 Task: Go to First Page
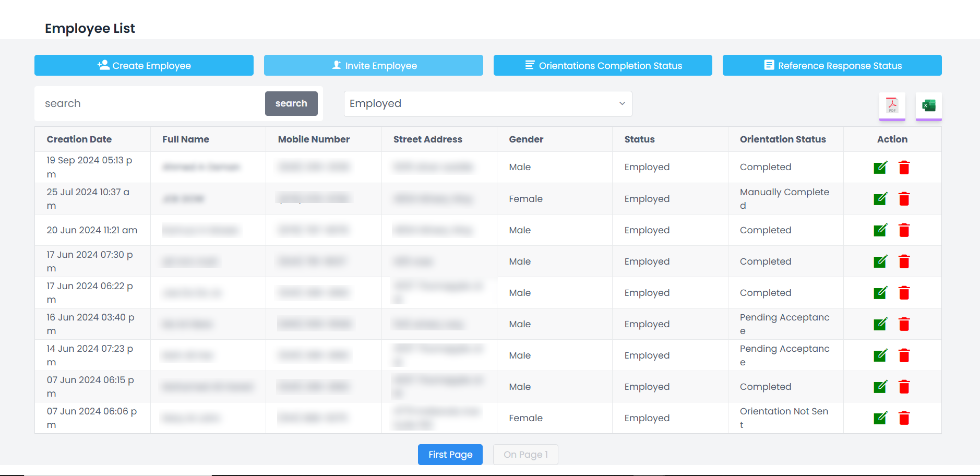450,455
